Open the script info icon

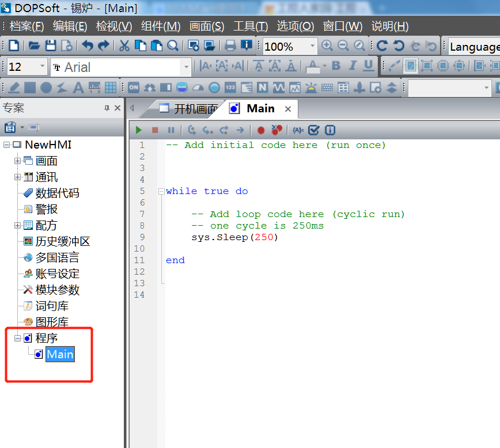point(330,130)
